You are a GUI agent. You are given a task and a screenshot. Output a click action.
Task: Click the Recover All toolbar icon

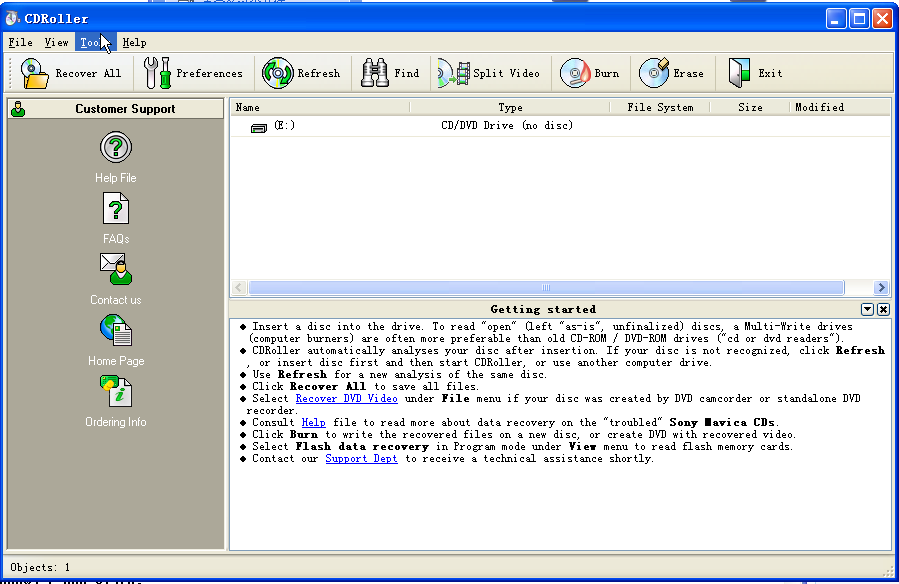click(34, 73)
